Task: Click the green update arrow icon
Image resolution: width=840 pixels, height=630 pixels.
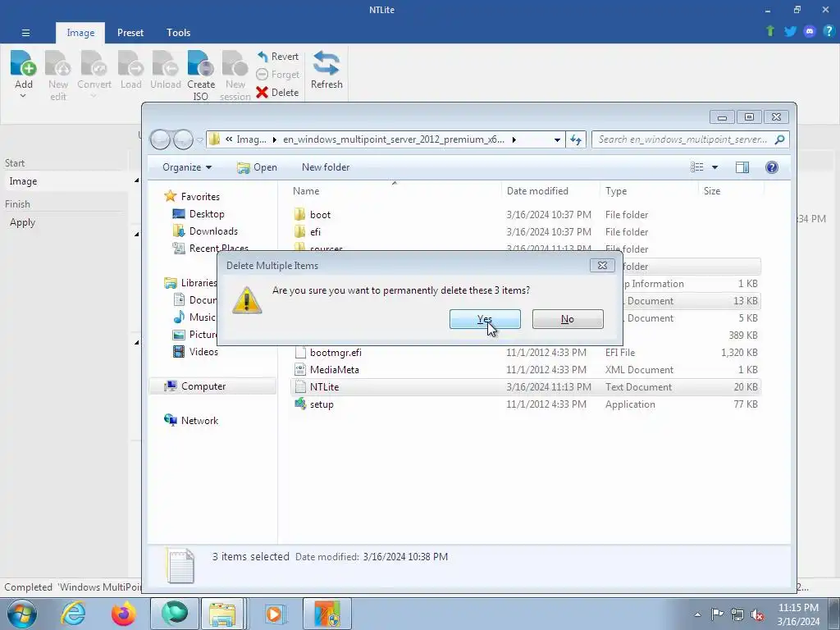Action: (x=770, y=31)
